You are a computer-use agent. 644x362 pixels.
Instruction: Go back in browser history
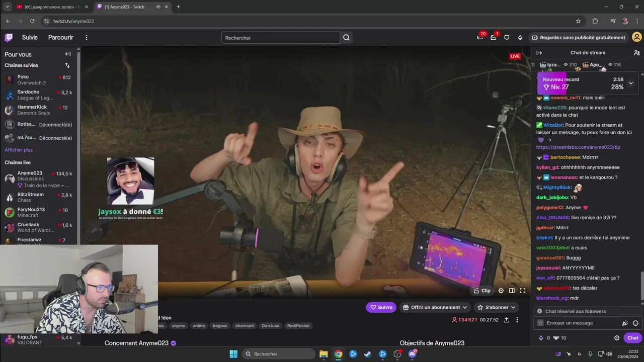click(8, 21)
